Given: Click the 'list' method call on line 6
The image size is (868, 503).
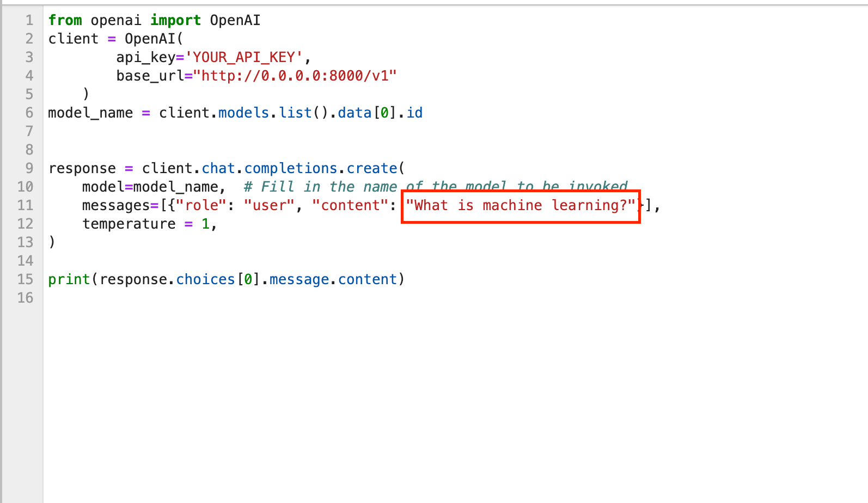Looking at the screenshot, I should [x=295, y=113].
